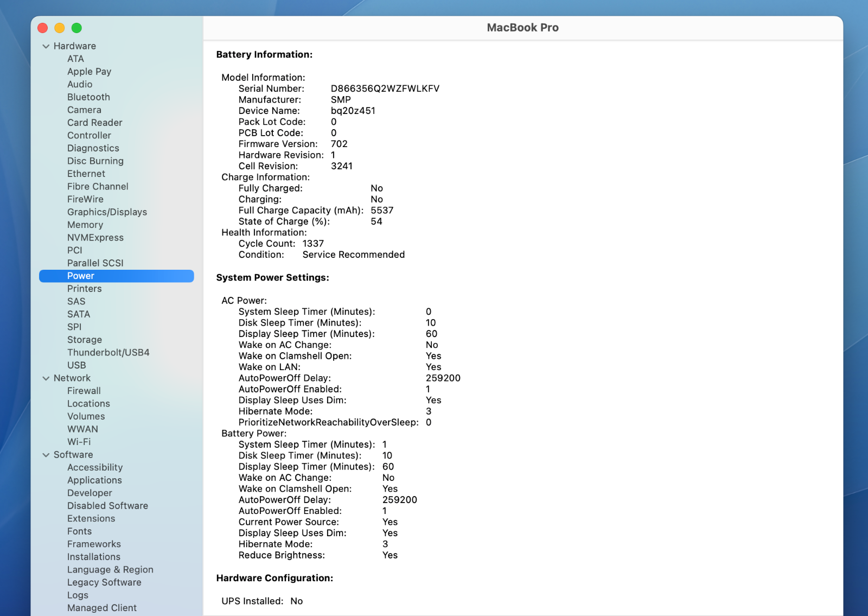
Task: Select Disc Burning entry
Action: pos(95,161)
